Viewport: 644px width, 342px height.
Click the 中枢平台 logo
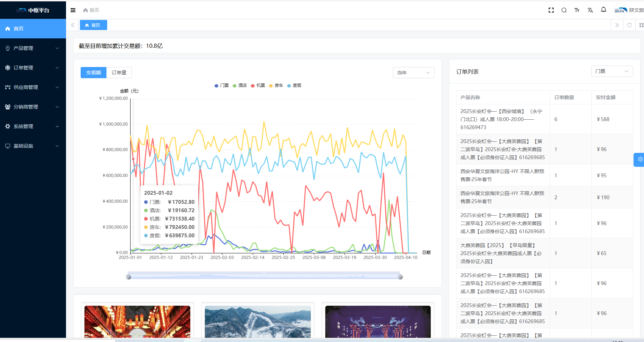click(33, 10)
